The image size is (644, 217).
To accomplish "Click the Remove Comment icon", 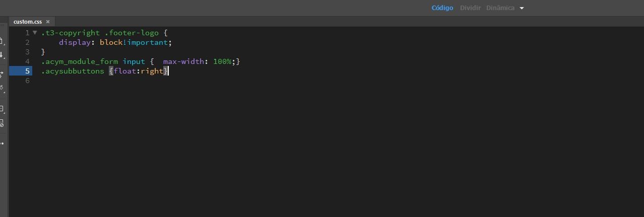I will pyautogui.click(x=2, y=122).
